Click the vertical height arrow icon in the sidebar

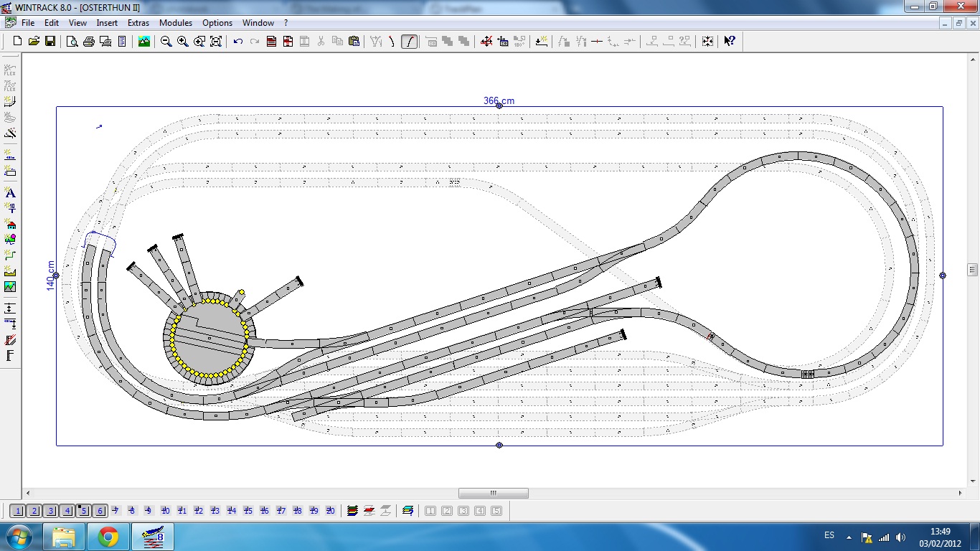(x=10, y=308)
